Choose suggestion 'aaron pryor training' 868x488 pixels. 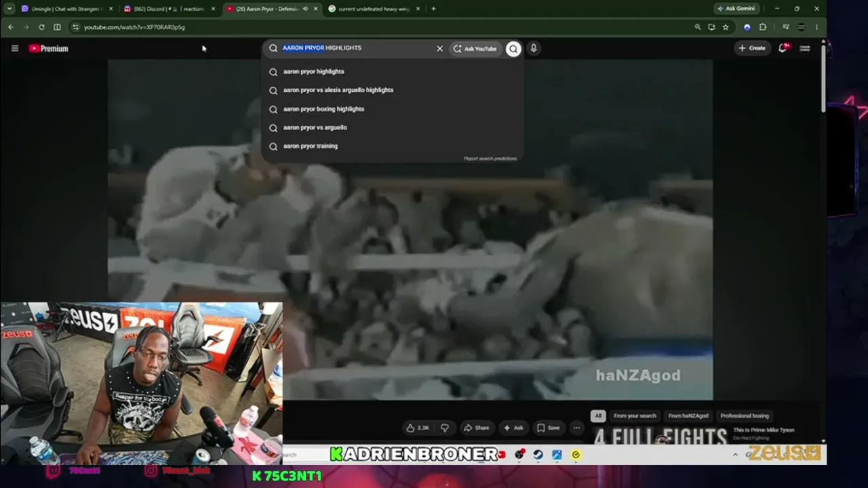(392, 146)
